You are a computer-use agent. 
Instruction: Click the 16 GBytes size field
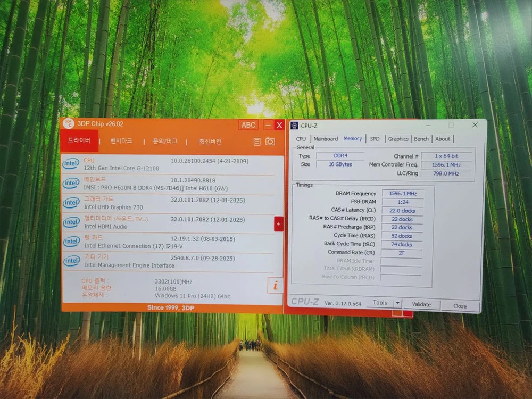click(340, 164)
